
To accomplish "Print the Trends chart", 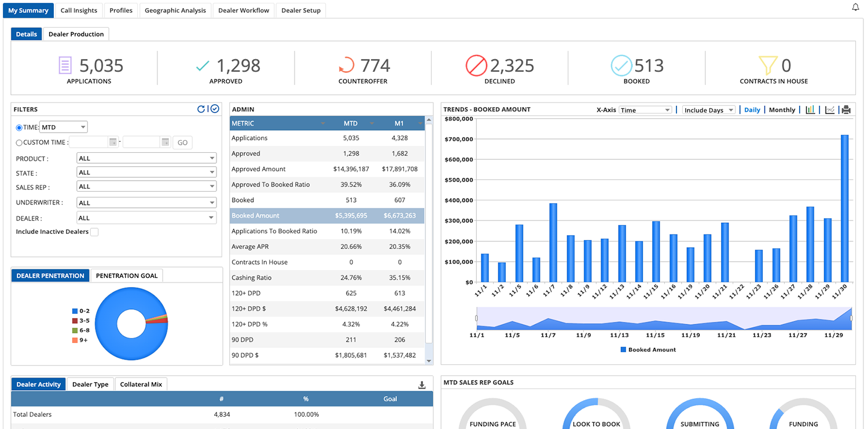I will click(846, 109).
